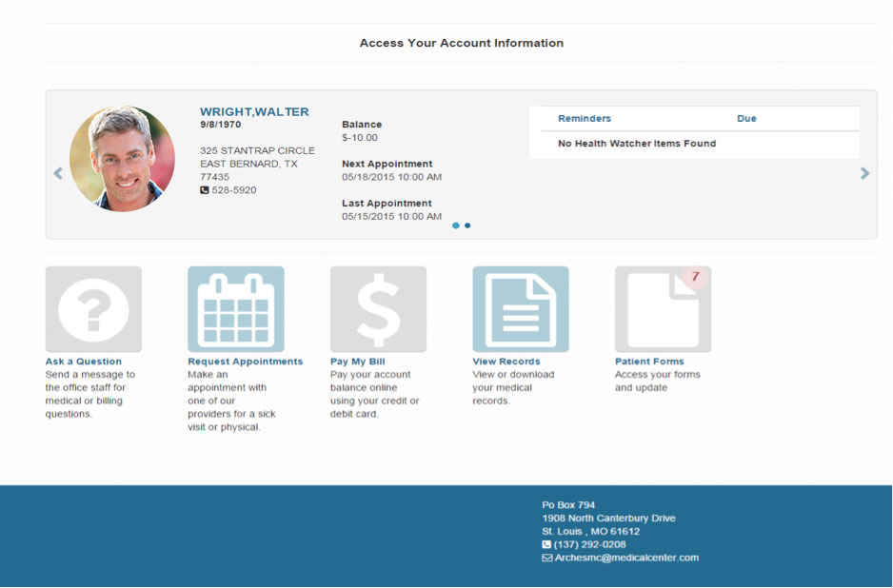
Task: Follow the Request Appointments link
Action: click(246, 362)
